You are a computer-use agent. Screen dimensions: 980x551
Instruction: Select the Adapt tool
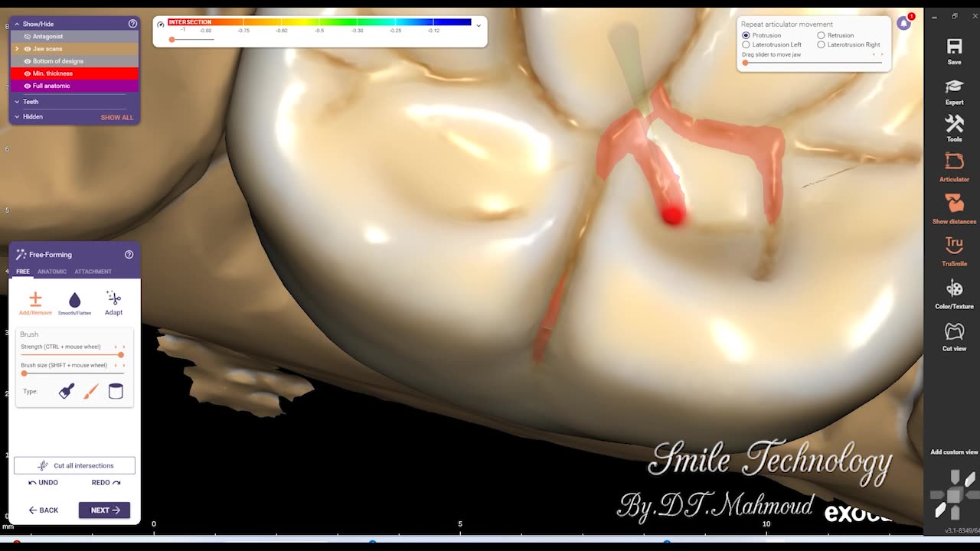(x=113, y=303)
